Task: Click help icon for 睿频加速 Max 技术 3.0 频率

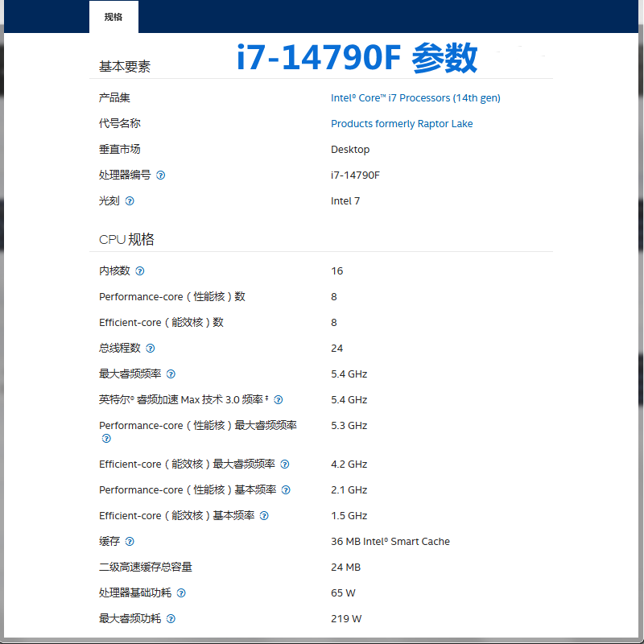Action: [278, 400]
